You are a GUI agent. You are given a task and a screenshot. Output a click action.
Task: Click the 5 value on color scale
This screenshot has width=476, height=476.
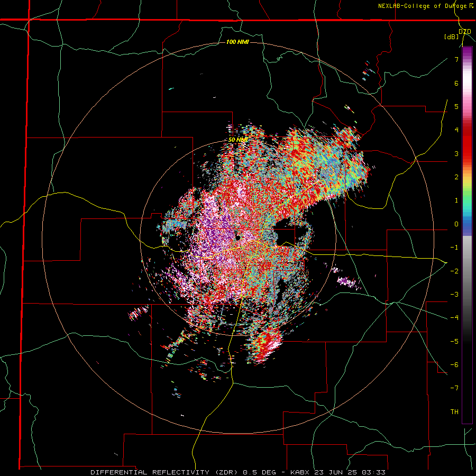point(456,106)
